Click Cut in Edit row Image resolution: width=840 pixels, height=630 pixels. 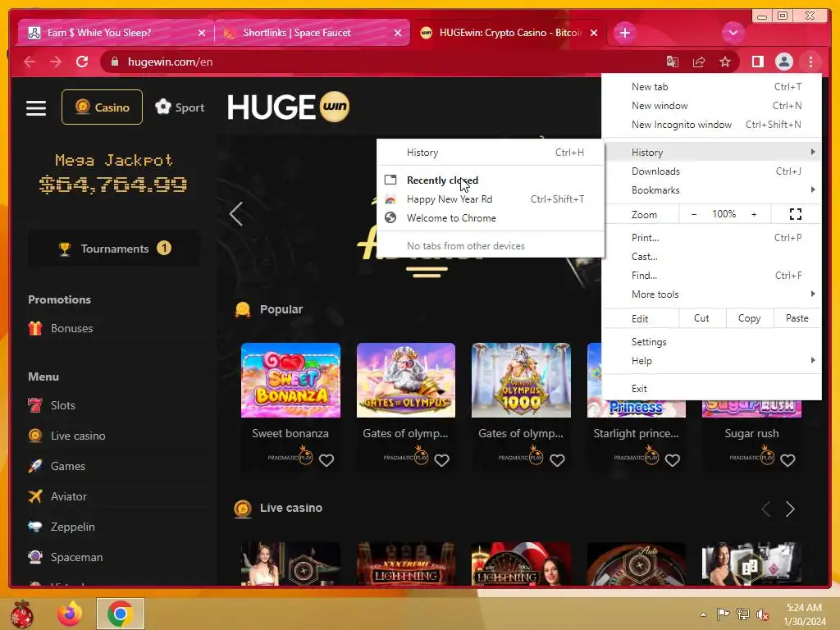point(702,318)
